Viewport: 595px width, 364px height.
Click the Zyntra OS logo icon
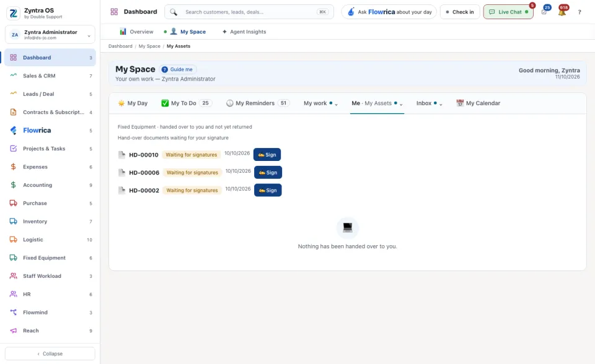tap(13, 13)
